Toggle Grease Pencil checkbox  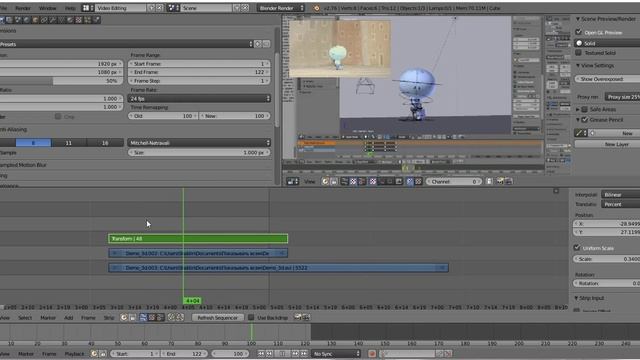point(584,120)
